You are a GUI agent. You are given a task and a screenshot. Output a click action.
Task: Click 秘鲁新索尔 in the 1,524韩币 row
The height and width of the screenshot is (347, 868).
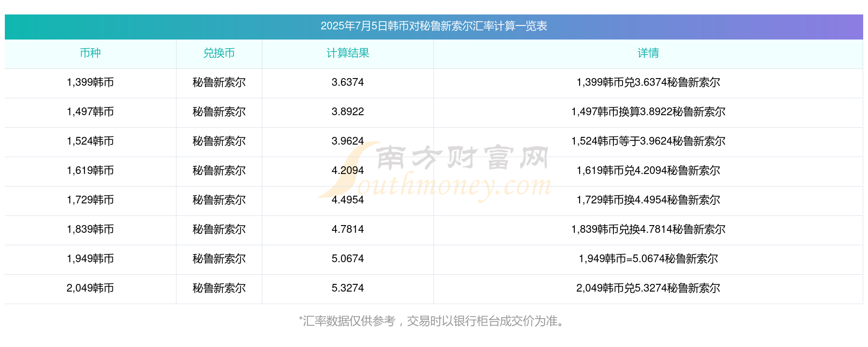219,141
